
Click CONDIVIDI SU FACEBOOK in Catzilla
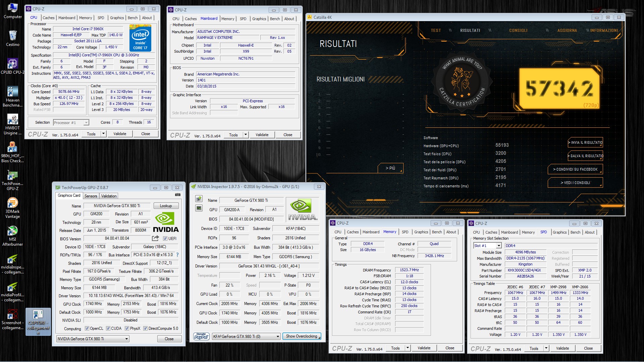point(575,169)
